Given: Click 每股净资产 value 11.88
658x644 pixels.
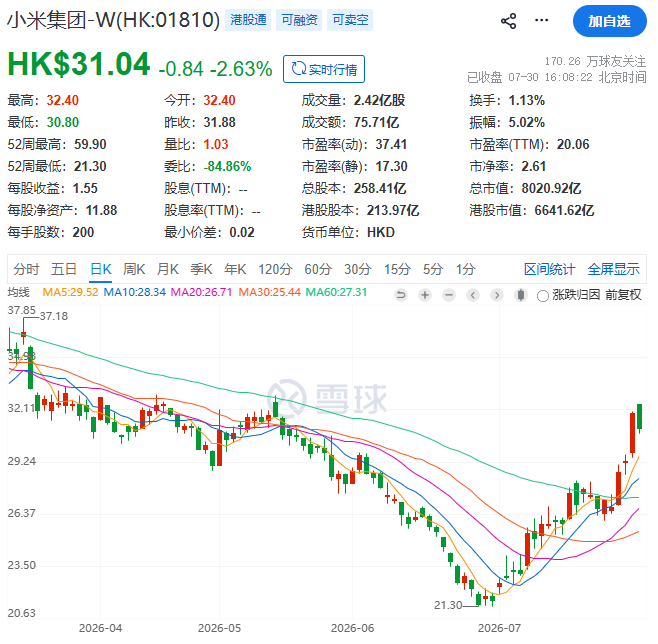Looking at the screenshot, I should point(101,210).
